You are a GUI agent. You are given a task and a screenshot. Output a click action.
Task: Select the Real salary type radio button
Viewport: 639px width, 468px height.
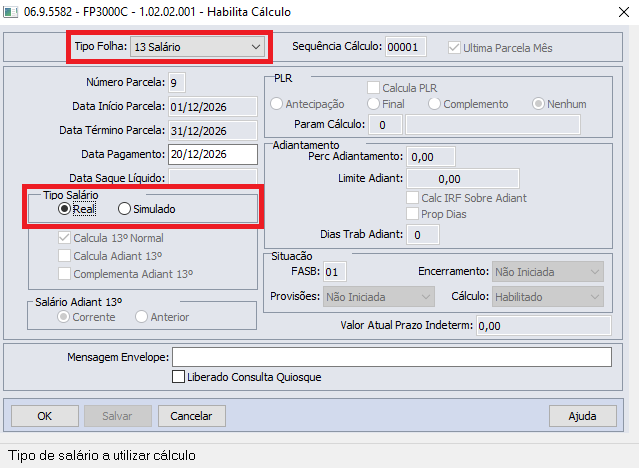(64, 209)
